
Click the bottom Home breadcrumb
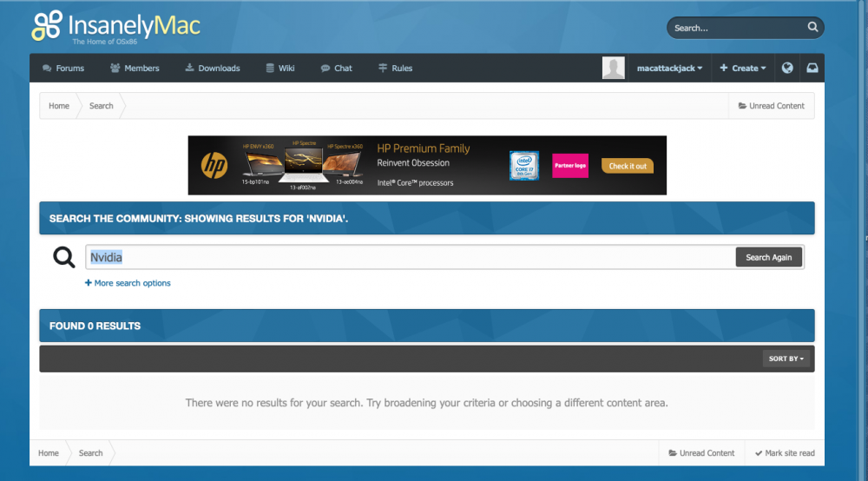tap(48, 452)
